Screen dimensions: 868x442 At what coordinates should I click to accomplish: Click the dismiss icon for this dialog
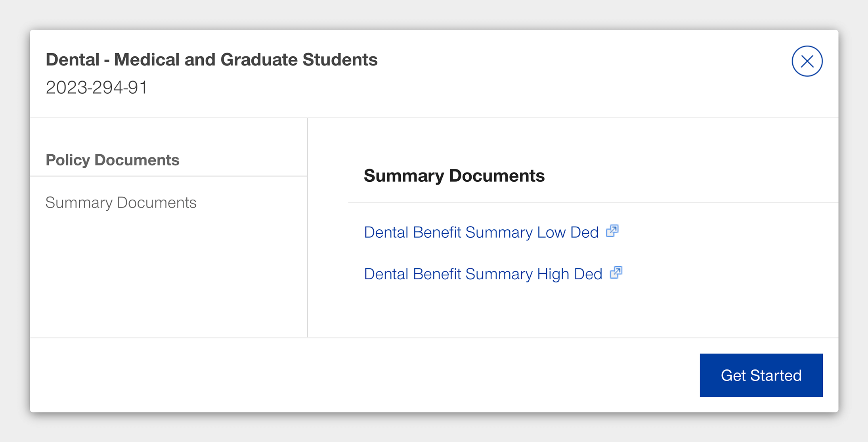pyautogui.click(x=807, y=61)
